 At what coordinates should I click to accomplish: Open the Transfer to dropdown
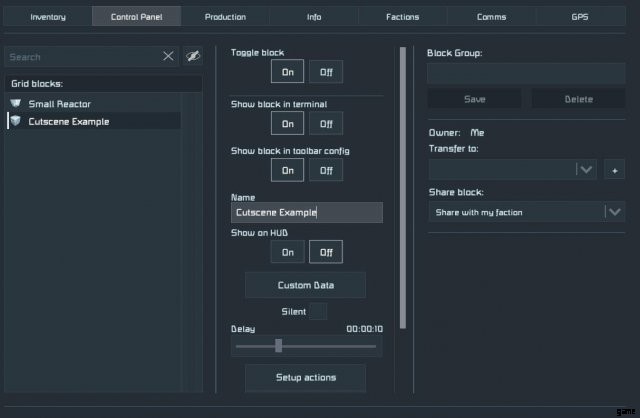tap(586, 170)
